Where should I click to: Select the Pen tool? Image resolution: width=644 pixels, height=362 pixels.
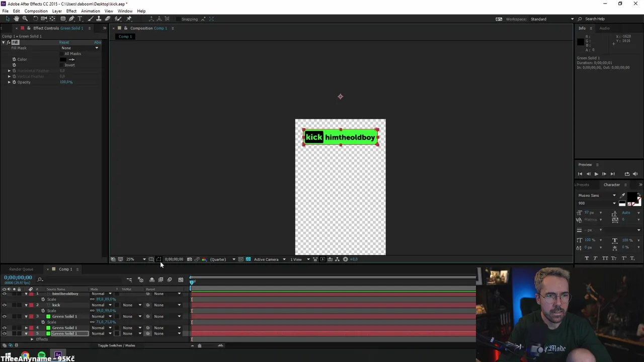[x=71, y=19]
